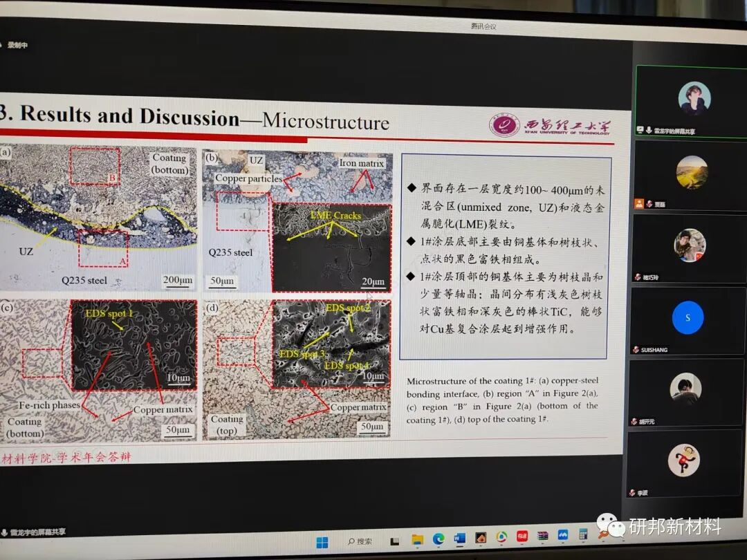Screen dimensions: 747x560
Task: Click the EDS spot 2 inset in panel (d)
Action: click(x=331, y=344)
